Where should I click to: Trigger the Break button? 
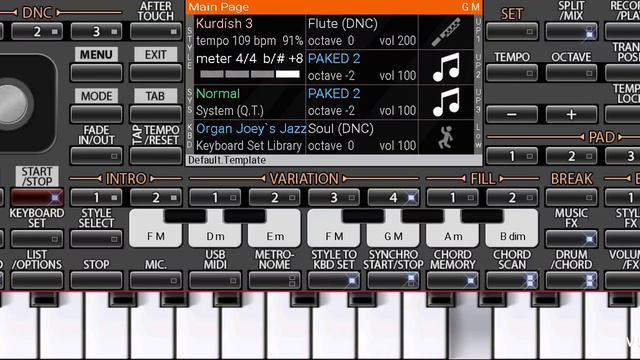pos(571,198)
